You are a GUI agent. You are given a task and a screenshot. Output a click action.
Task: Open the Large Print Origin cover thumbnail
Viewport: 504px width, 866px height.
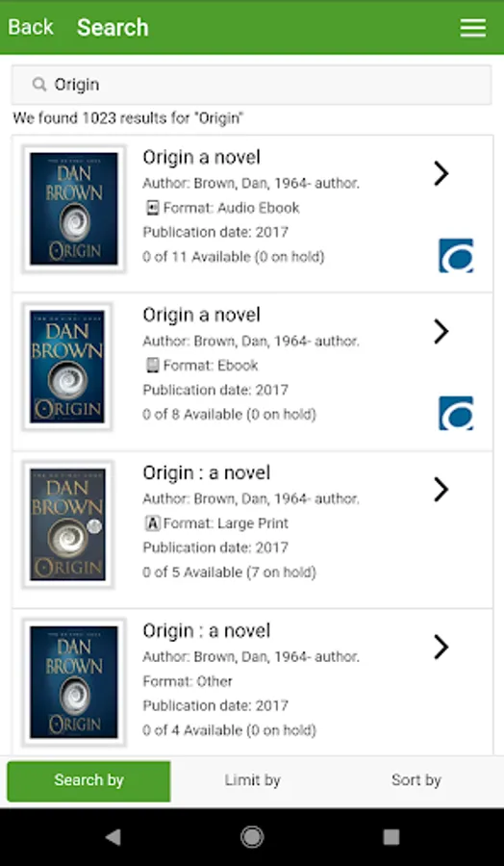point(67,524)
